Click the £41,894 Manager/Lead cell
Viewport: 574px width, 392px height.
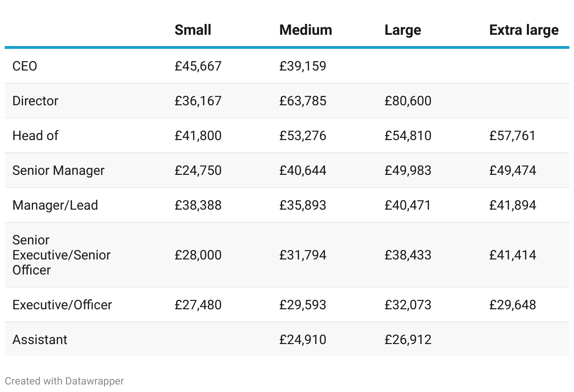click(512, 205)
